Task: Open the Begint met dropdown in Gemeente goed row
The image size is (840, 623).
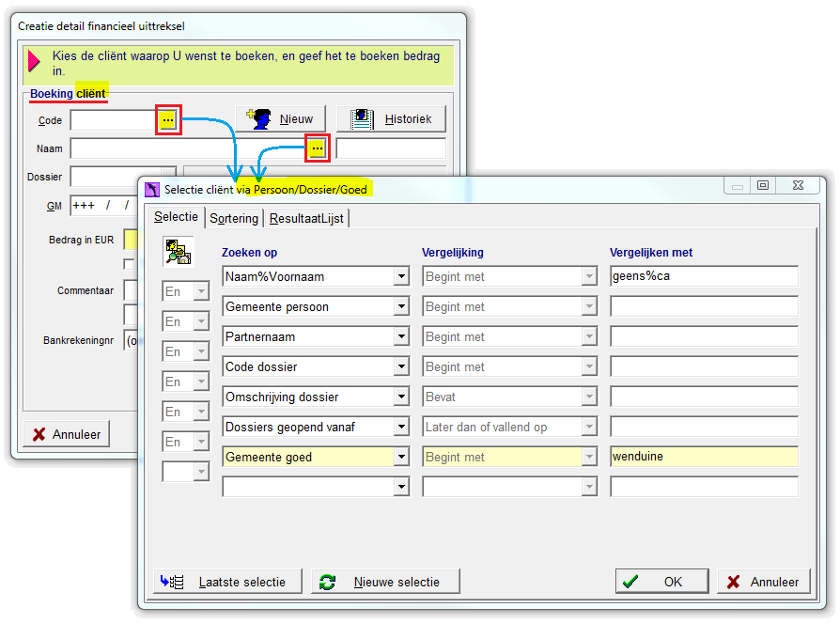Action: (589, 457)
